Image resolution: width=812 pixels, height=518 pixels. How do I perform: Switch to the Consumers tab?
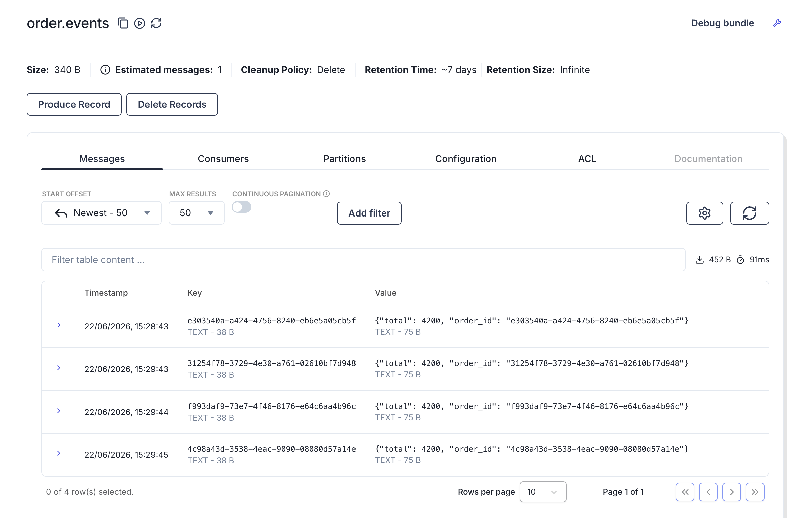pyautogui.click(x=223, y=159)
